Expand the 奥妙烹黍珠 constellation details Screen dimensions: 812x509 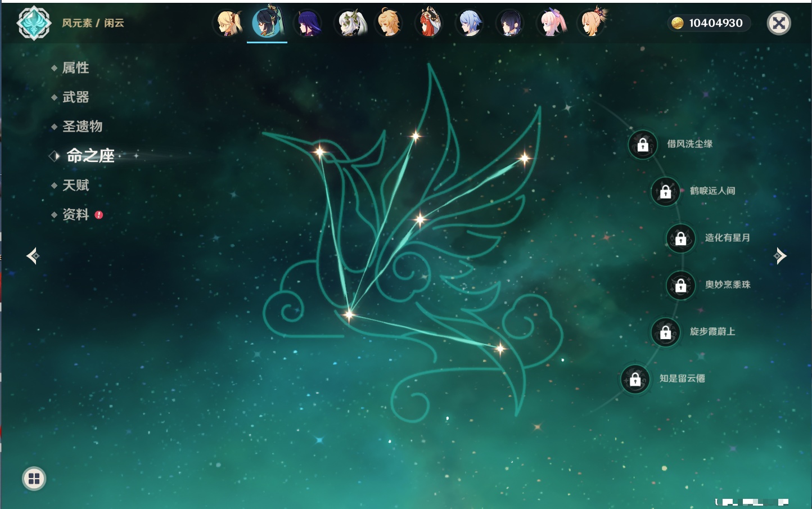[680, 286]
